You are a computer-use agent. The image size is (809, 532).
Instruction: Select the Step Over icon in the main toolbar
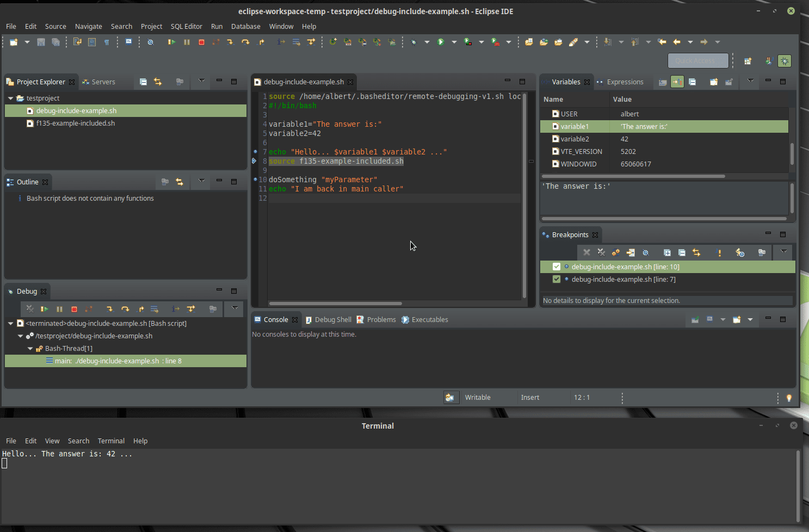click(245, 42)
